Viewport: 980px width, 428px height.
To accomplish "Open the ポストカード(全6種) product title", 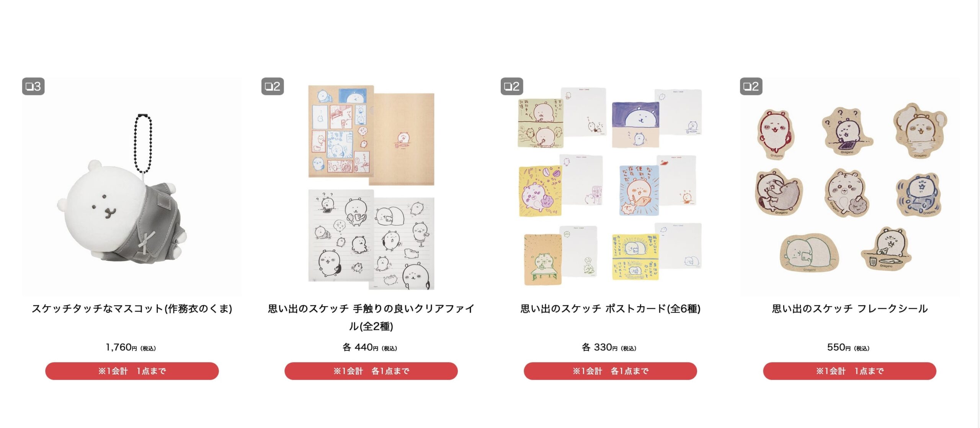I will [610, 308].
